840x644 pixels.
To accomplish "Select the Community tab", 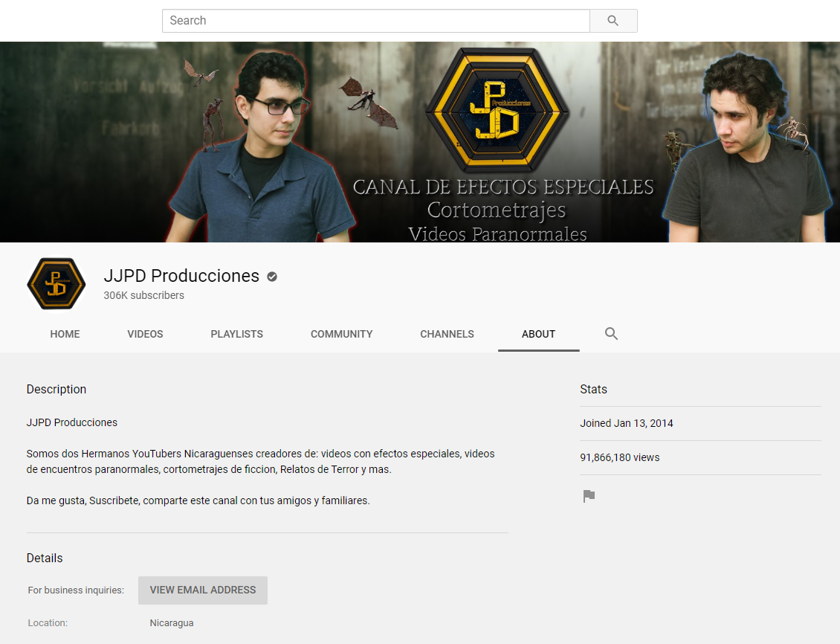I will click(x=342, y=334).
